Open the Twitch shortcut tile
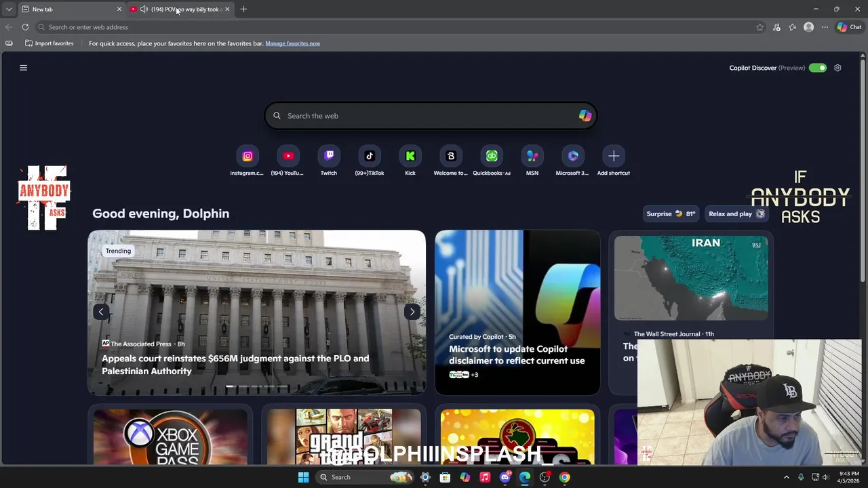This screenshot has width=868, height=488. 329,157
